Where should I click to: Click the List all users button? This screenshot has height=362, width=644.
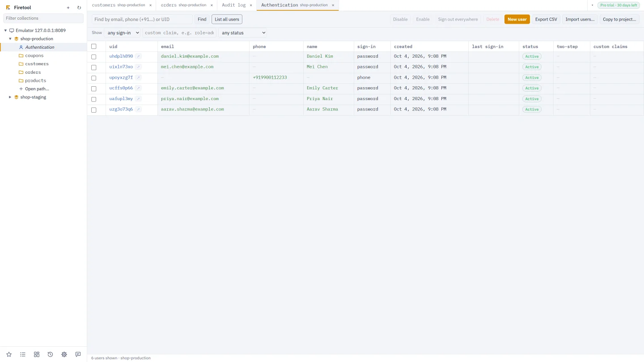point(227,19)
